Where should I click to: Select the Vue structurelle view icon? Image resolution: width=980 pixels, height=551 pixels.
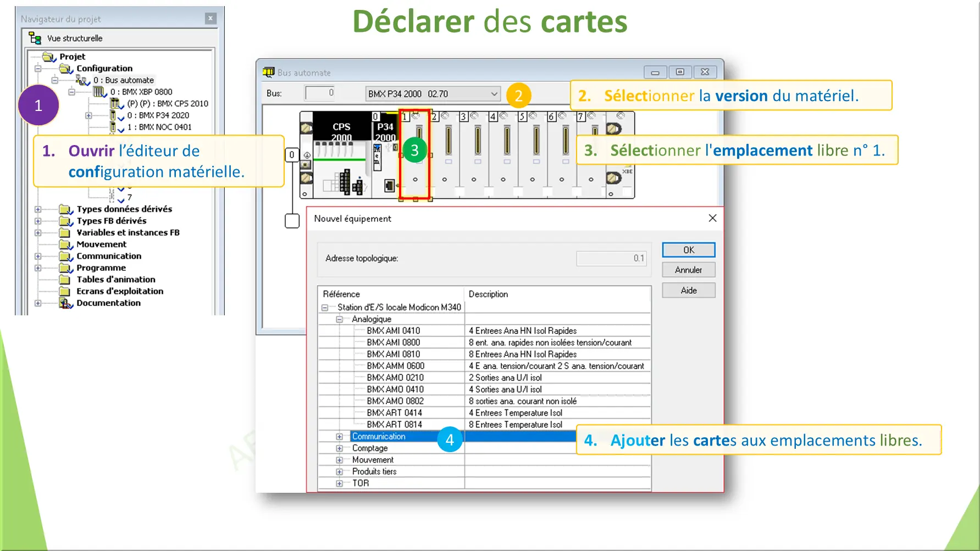pyautogui.click(x=34, y=38)
